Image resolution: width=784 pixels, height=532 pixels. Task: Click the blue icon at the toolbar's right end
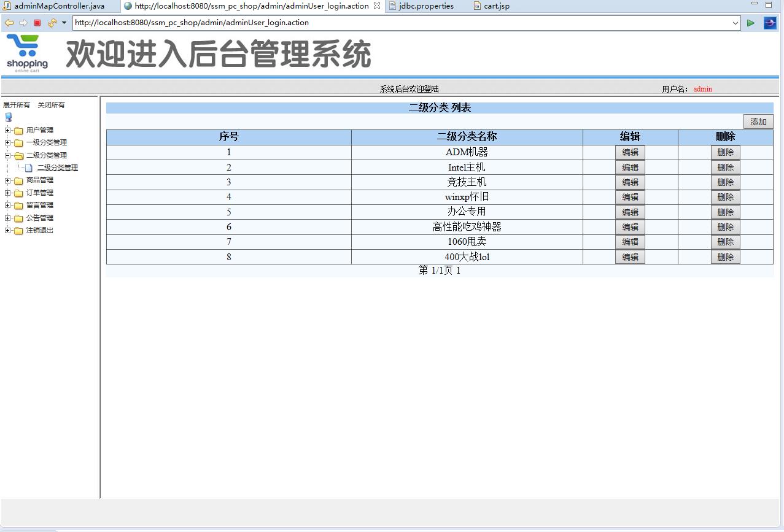point(769,23)
